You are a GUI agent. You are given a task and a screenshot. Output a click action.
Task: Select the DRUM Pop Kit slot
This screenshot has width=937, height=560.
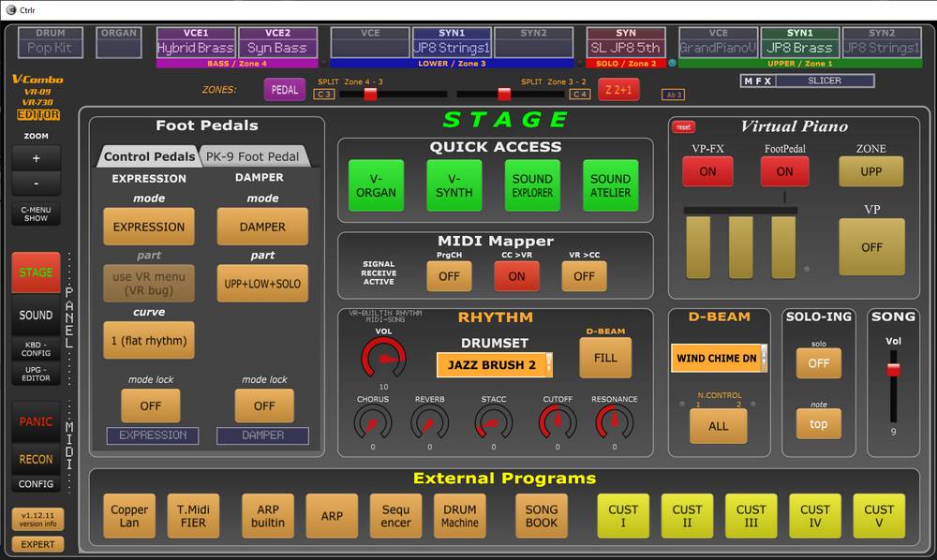pos(51,42)
